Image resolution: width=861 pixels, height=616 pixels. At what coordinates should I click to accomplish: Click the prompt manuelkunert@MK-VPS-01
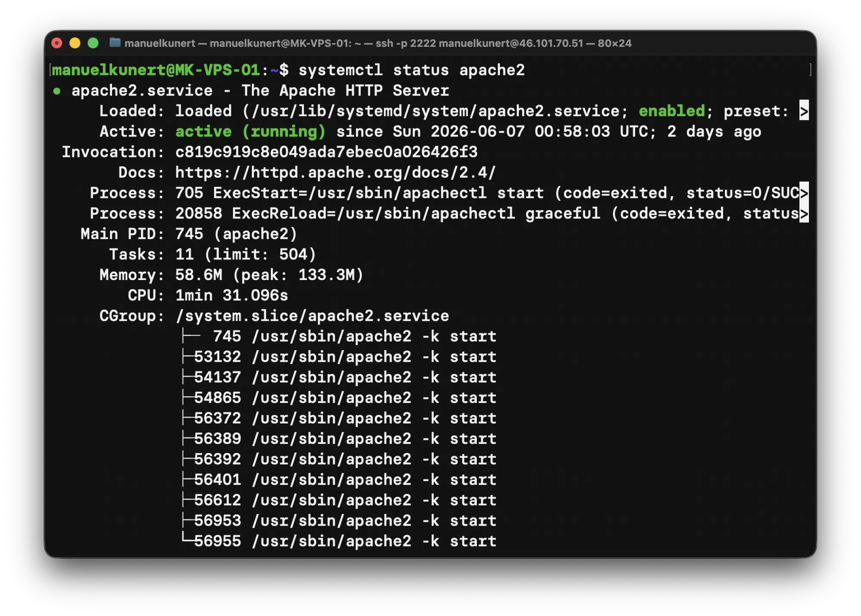[x=156, y=70]
